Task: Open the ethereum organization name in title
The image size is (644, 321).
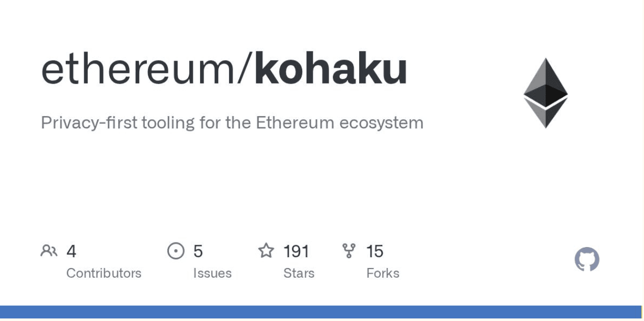Action: click(x=139, y=69)
